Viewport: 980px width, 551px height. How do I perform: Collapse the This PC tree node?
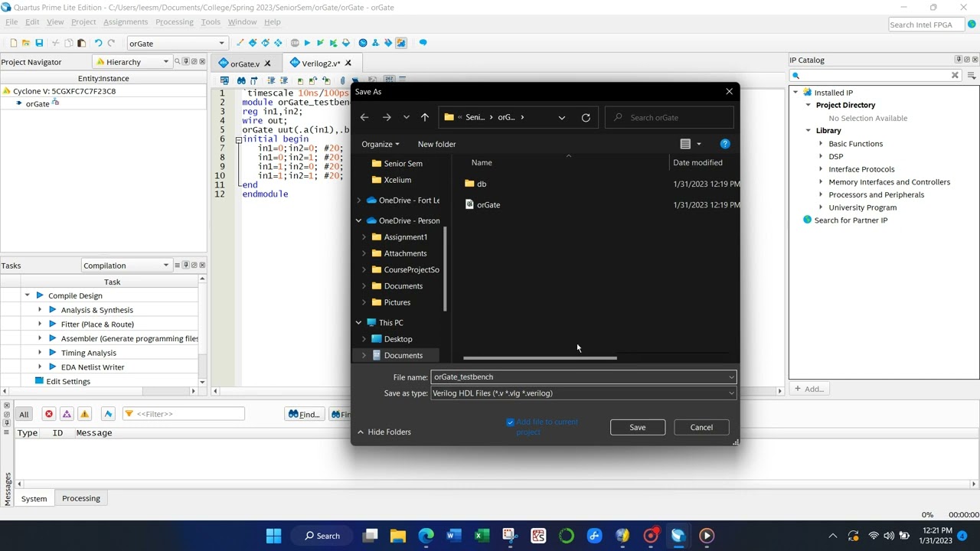click(358, 323)
